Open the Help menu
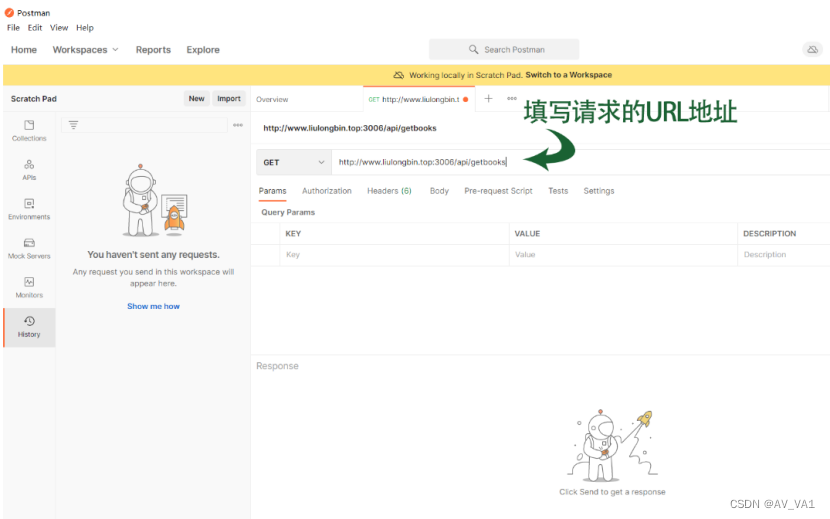Screen dimensions: 830x519 pos(85,28)
